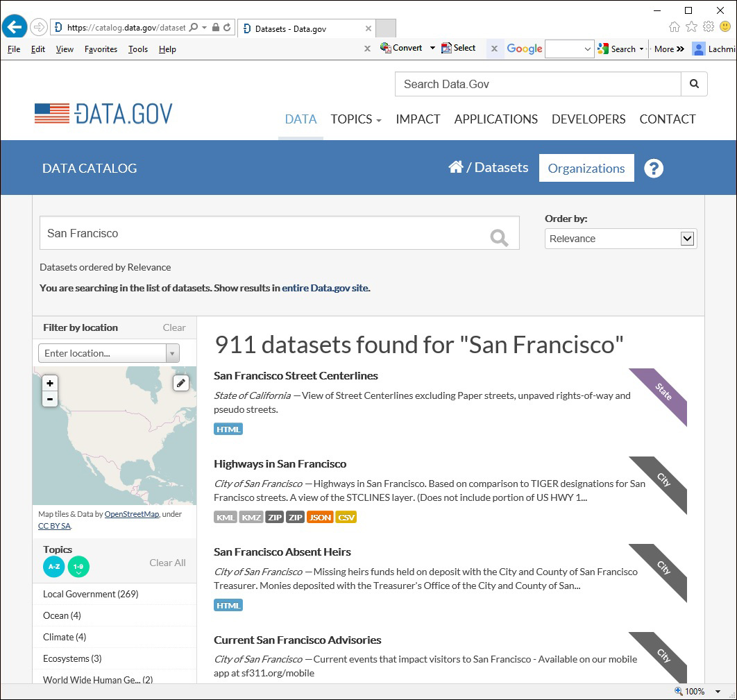Viewport: 737px width, 700px height.
Task: Filter by Climate (4) topic
Action: [x=65, y=637]
